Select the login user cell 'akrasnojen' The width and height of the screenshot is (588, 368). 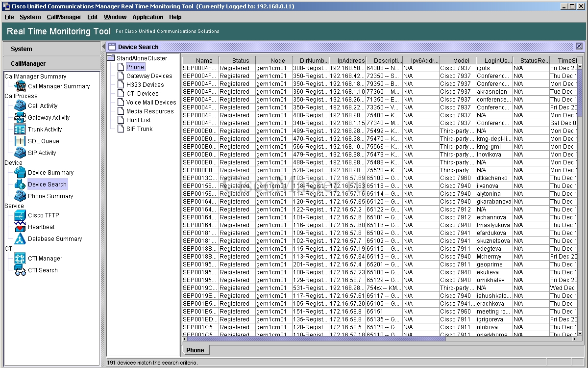494,92
